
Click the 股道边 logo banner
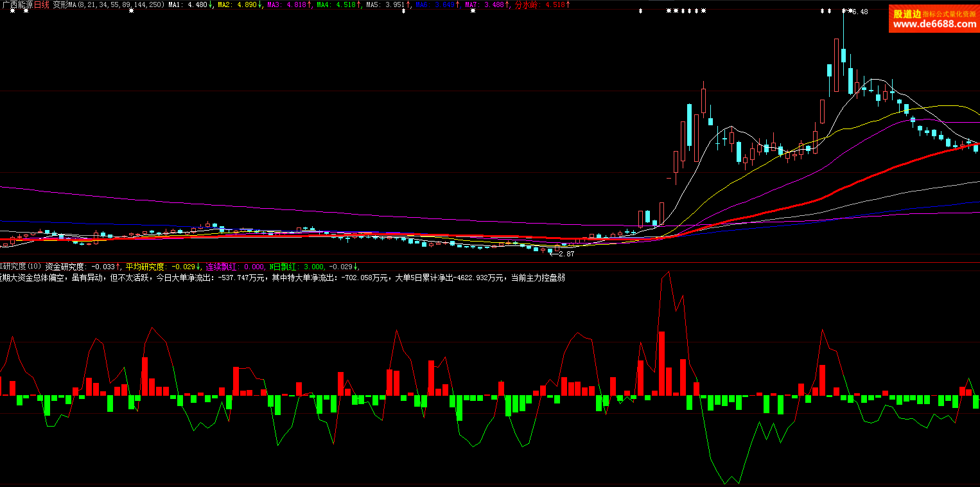(934, 19)
